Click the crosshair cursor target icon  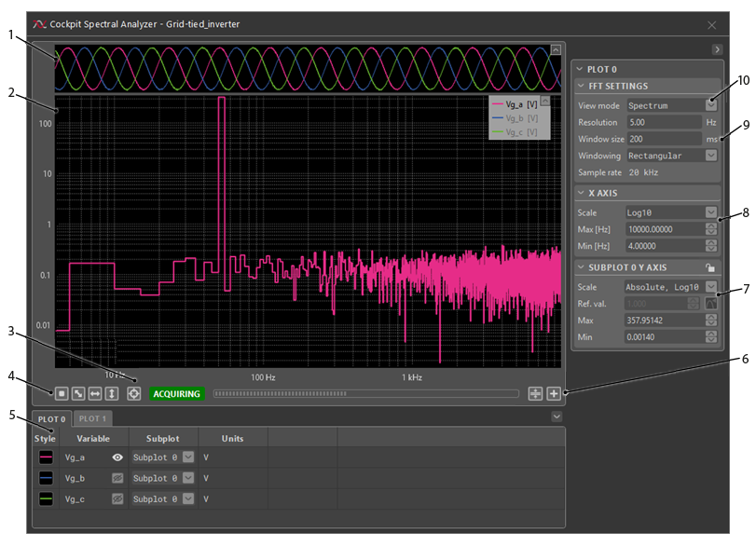pos(134,393)
